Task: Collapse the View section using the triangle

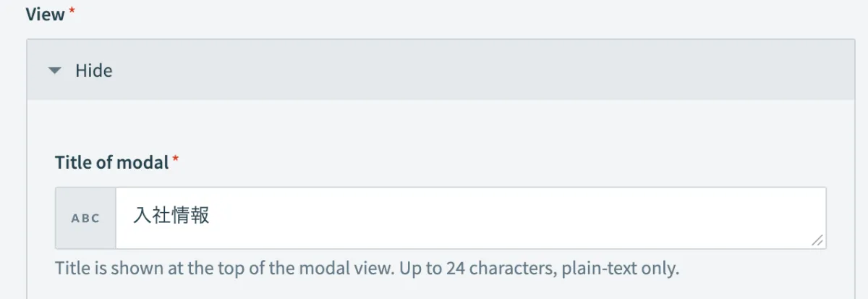Action: pyautogui.click(x=54, y=71)
